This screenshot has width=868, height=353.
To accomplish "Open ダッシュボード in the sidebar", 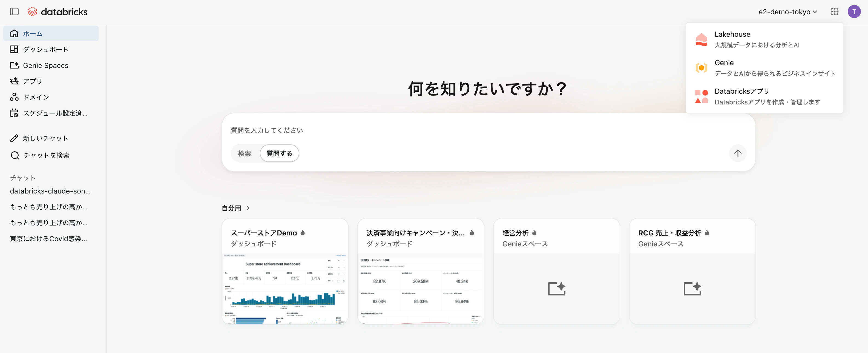I will [x=51, y=49].
